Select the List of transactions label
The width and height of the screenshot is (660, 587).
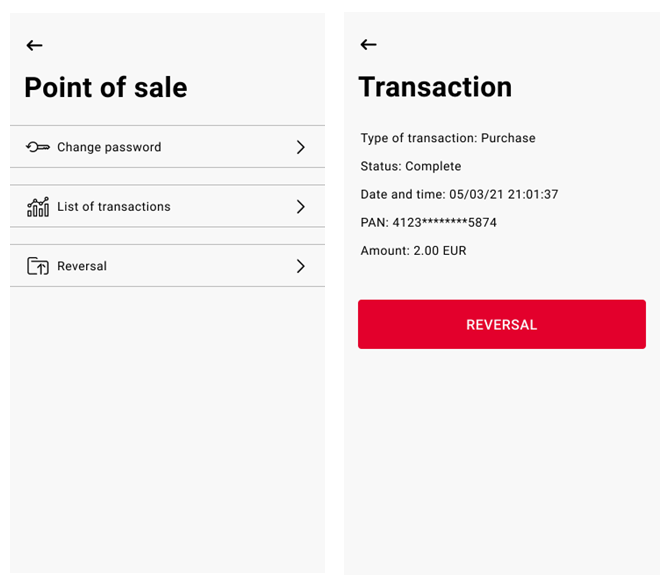click(114, 207)
